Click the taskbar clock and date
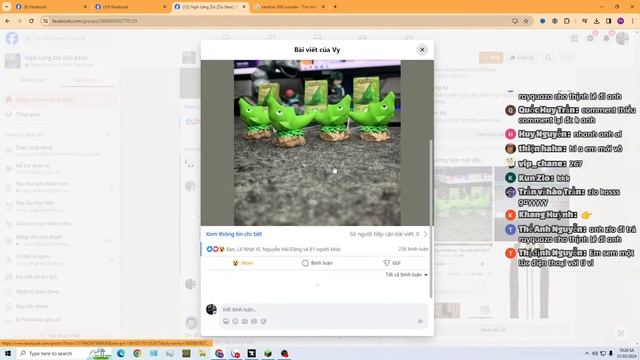Image resolution: width=640 pixels, height=360 pixels. tap(627, 353)
